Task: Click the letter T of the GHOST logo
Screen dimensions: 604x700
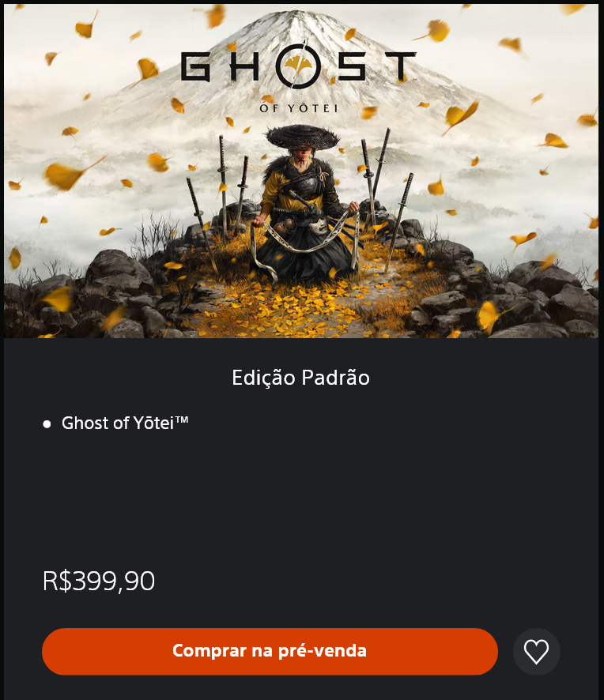Action: coord(400,66)
